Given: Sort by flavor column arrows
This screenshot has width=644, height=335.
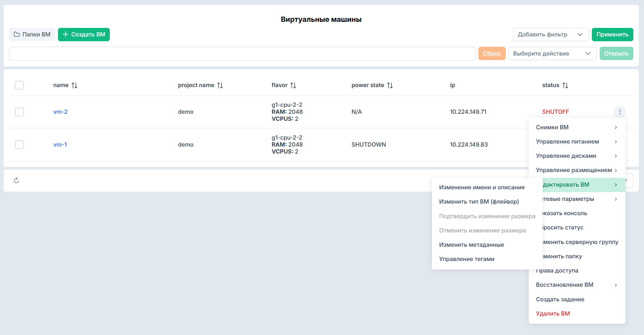Looking at the screenshot, I should [293, 85].
